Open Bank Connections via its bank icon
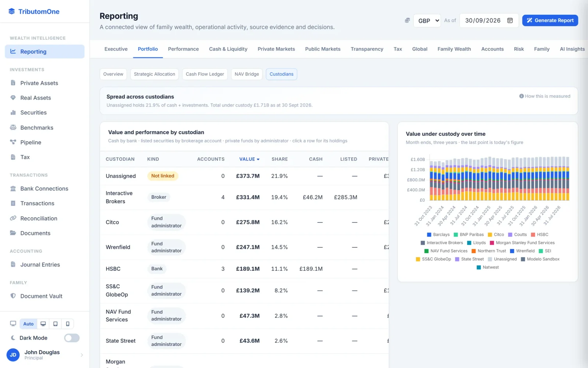The width and height of the screenshot is (588, 368). pyautogui.click(x=13, y=188)
